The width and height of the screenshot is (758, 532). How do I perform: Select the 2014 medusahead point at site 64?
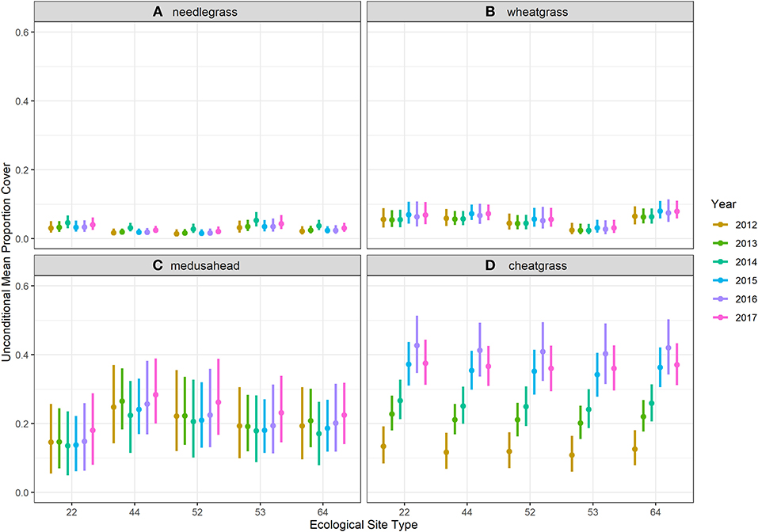(319, 434)
